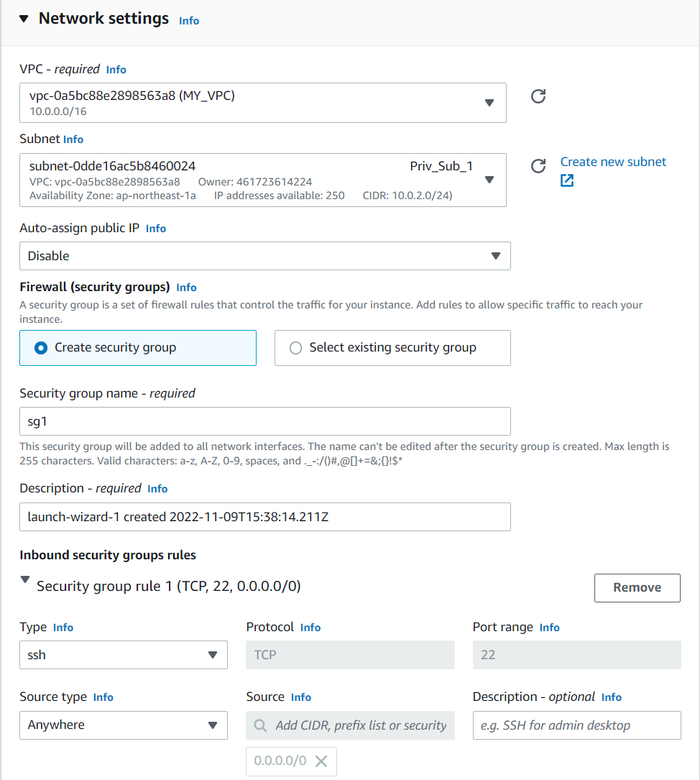Collapse the Network settings section
This screenshot has height=780, width=700.
point(24,19)
